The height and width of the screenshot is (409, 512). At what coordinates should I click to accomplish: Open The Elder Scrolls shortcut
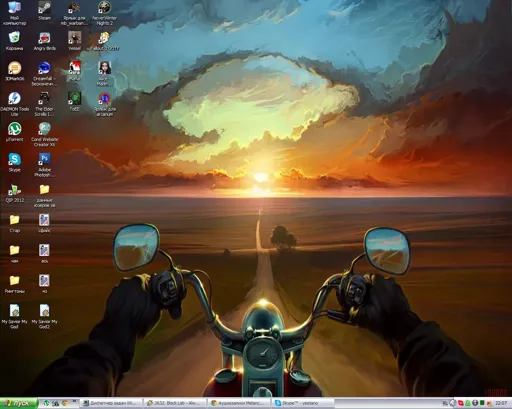click(44, 104)
